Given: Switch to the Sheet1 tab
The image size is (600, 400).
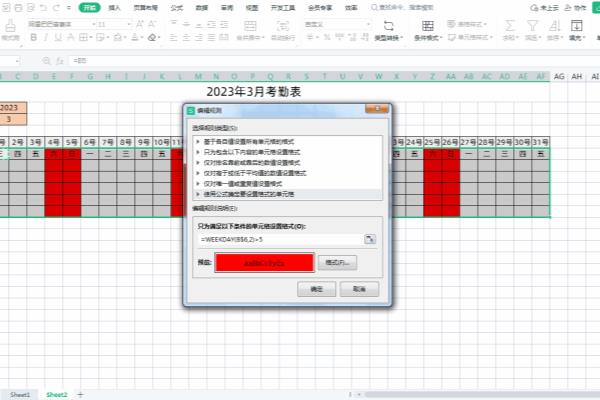Looking at the screenshot, I should [20, 395].
